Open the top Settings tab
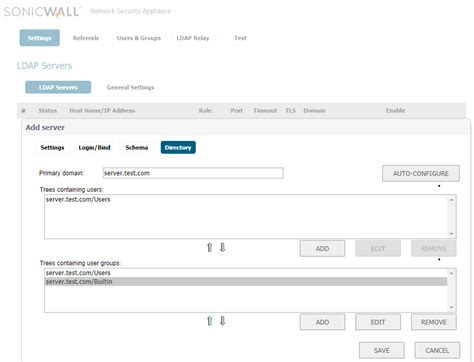Image resolution: width=474 pixels, height=362 pixels. tap(40, 38)
